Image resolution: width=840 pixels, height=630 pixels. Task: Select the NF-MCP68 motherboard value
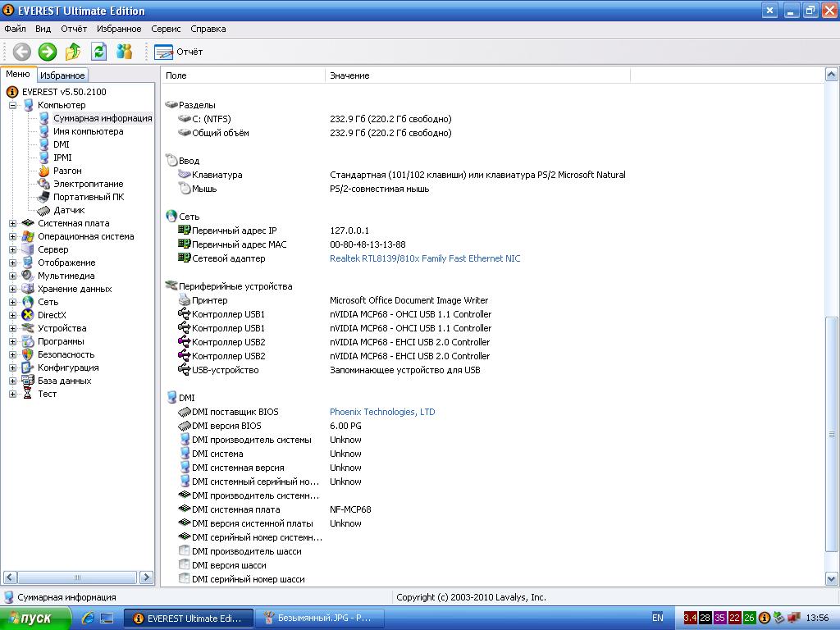[350, 509]
